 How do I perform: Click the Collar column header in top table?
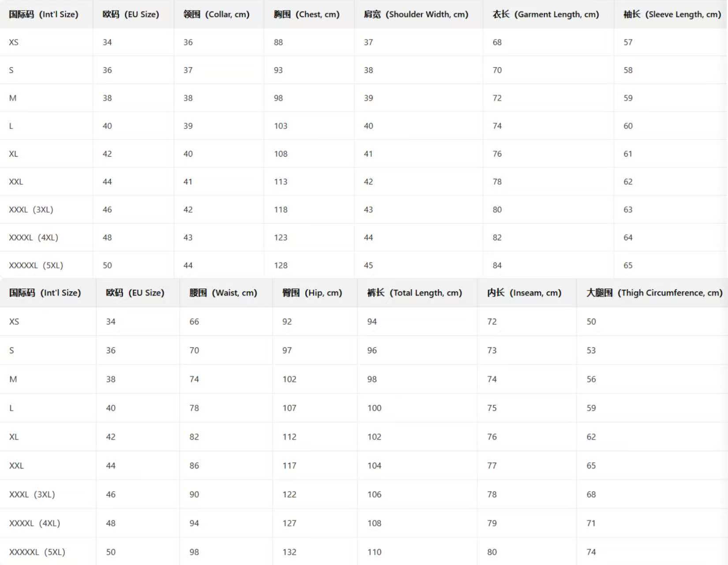pos(216,14)
